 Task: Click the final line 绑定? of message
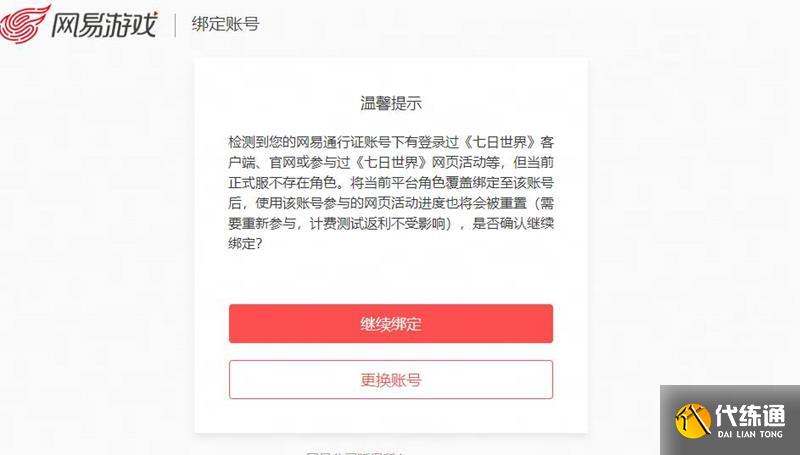(x=245, y=244)
